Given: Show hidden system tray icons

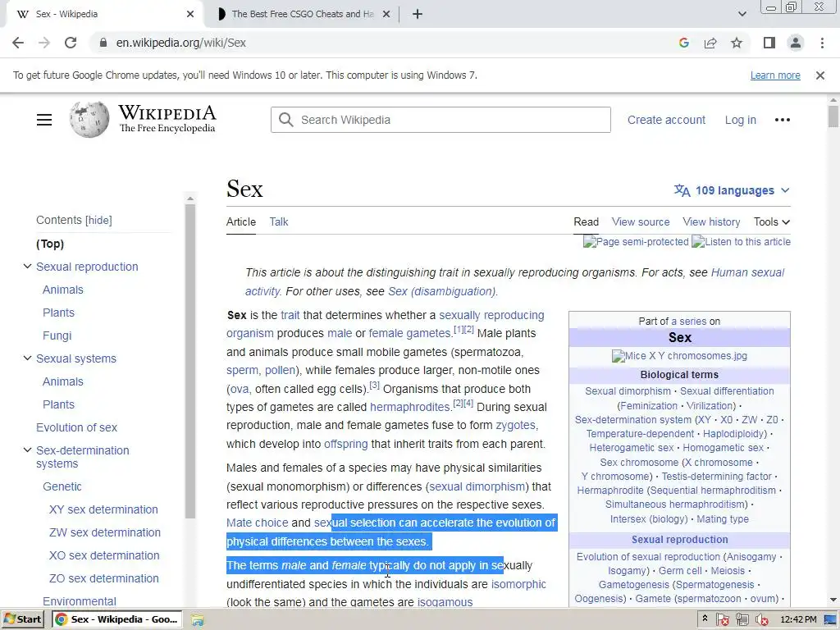Looking at the screenshot, I should [705, 619].
